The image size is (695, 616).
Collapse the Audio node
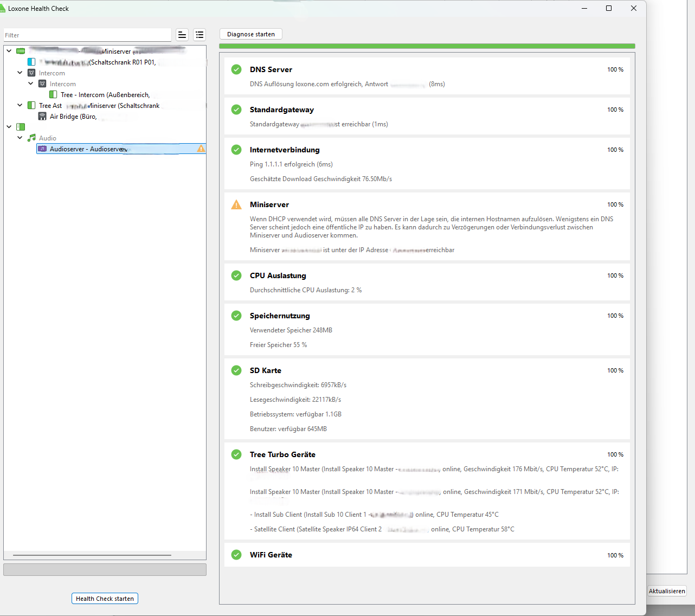point(20,138)
